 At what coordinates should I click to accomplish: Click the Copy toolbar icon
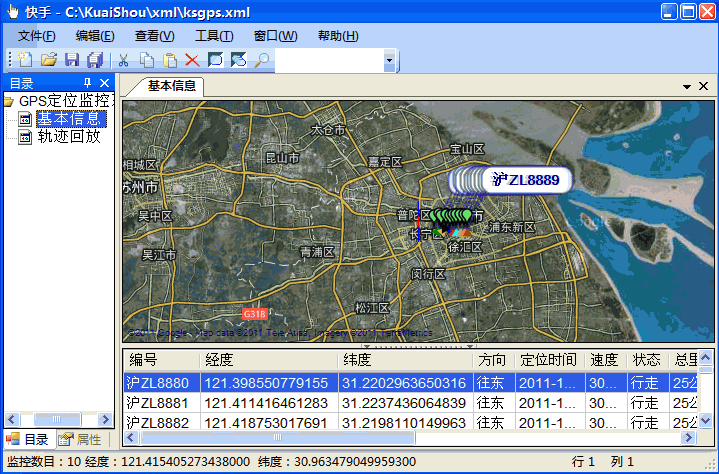pos(147,60)
